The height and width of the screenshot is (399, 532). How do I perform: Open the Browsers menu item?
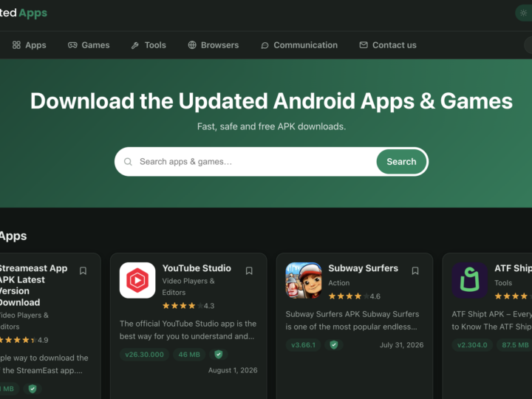click(214, 45)
